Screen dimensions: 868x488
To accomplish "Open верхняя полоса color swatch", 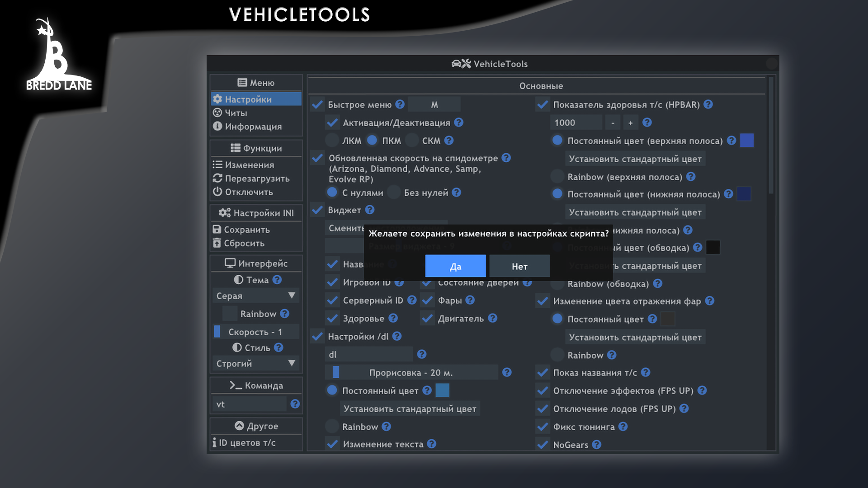I will 746,141.
